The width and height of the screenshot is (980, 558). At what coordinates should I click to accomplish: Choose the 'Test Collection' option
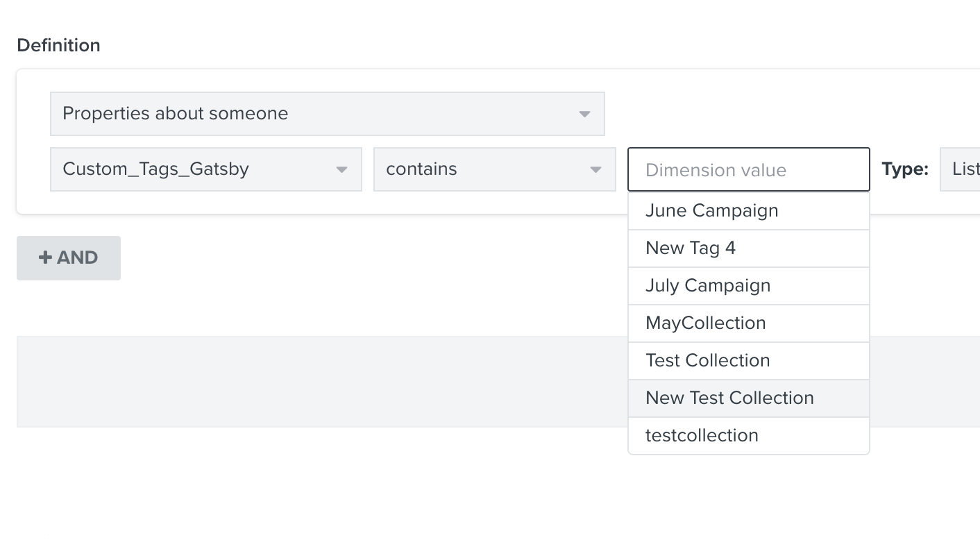(749, 361)
